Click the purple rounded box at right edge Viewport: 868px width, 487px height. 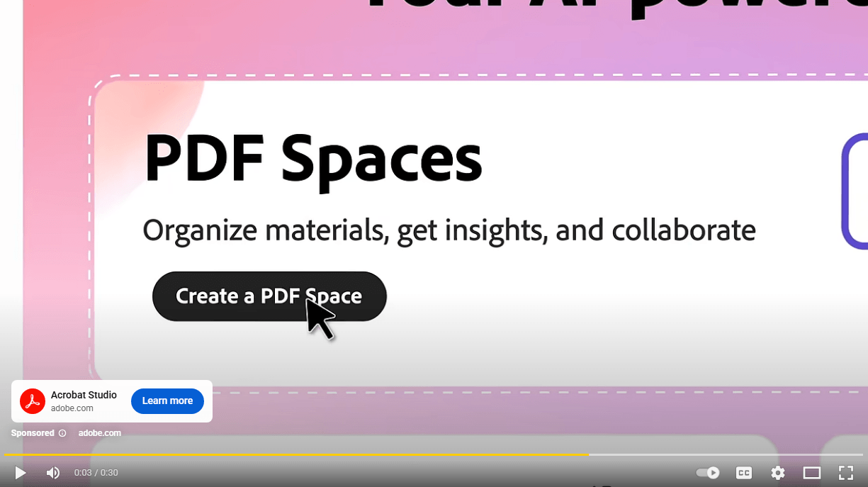[x=855, y=191]
